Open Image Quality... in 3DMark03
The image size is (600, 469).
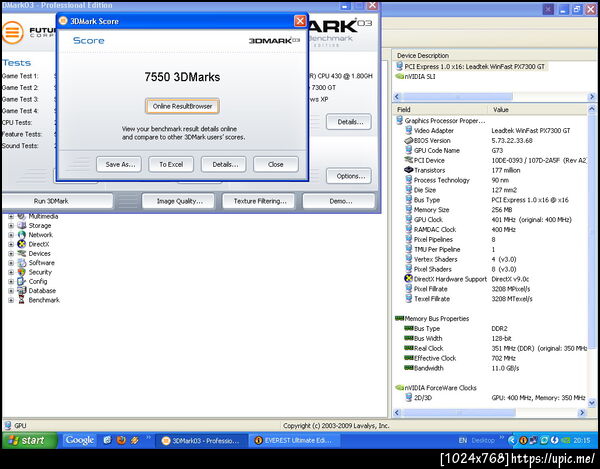(178, 201)
